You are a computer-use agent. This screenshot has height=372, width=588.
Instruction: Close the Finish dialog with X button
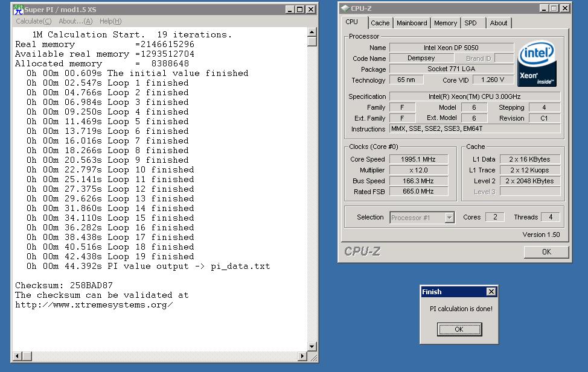coord(491,291)
